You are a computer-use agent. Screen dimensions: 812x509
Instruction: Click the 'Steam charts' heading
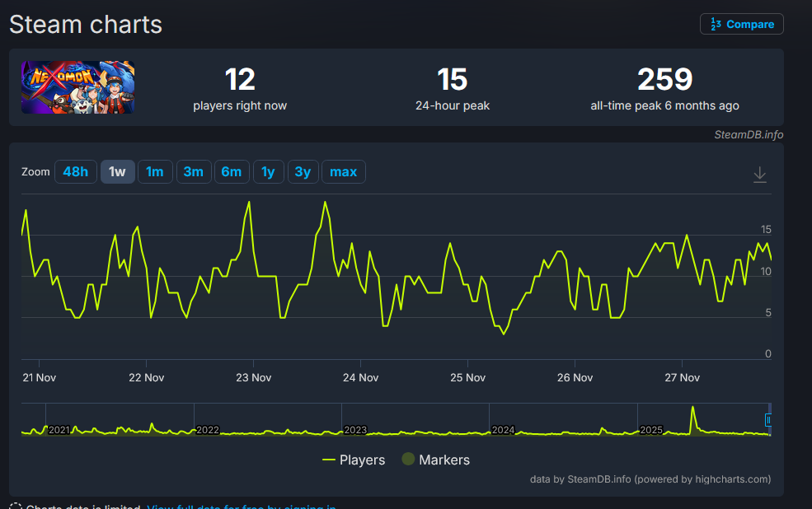click(86, 25)
